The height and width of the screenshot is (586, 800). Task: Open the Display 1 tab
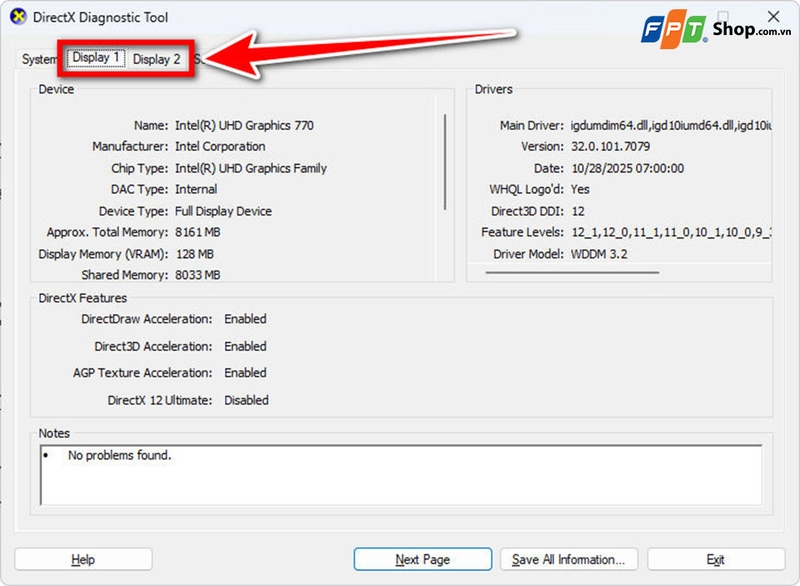(x=96, y=58)
